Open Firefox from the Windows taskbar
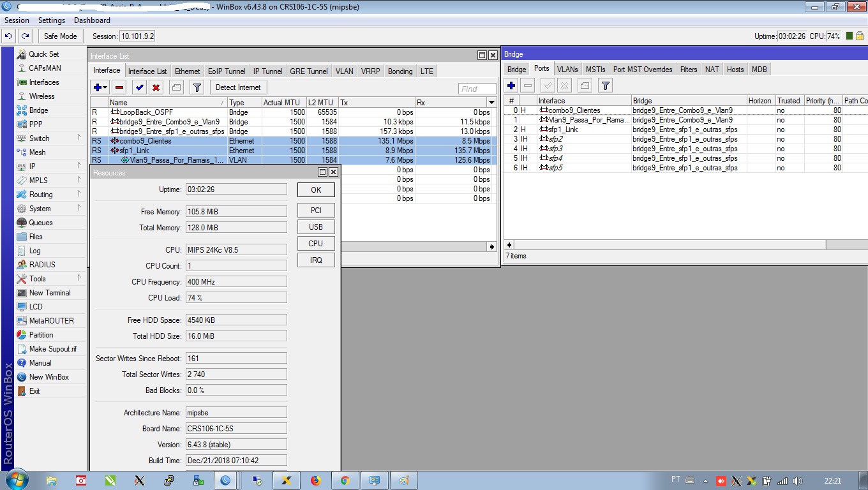Screen dimensions: 868x490 [316, 480]
